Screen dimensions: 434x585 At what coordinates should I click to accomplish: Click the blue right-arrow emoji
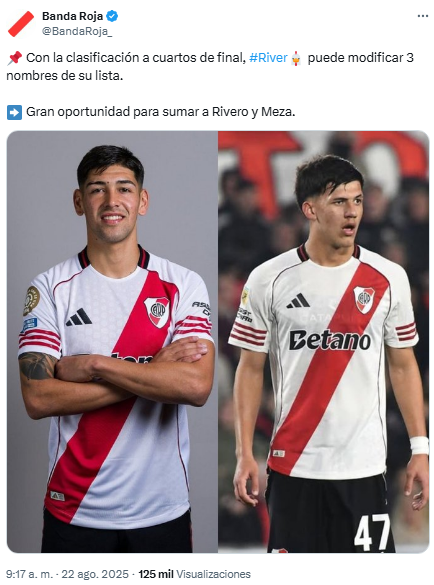[x=15, y=112]
